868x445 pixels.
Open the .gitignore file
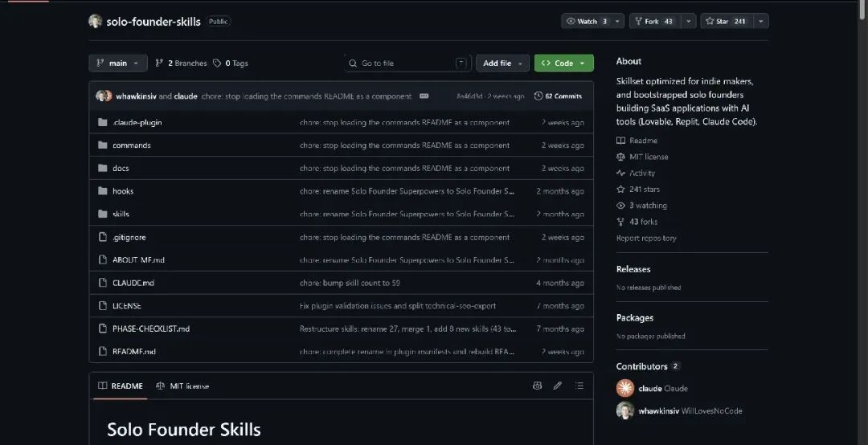129,237
